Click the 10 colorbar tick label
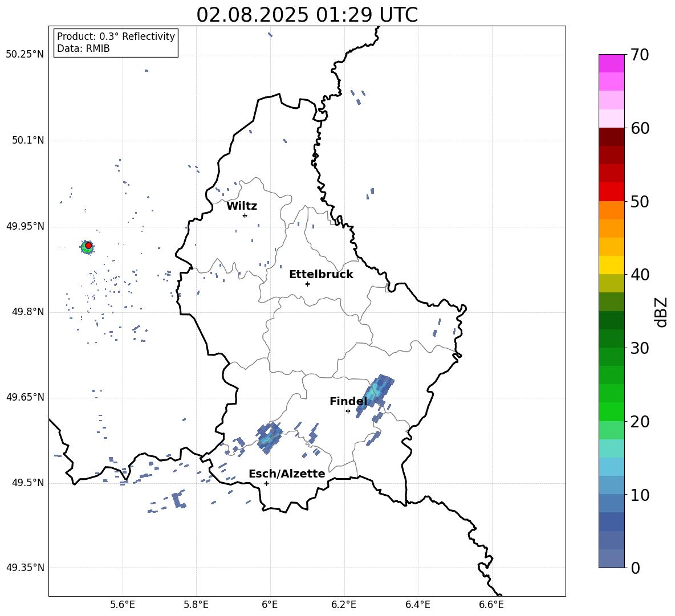The image size is (675, 616). point(639,495)
